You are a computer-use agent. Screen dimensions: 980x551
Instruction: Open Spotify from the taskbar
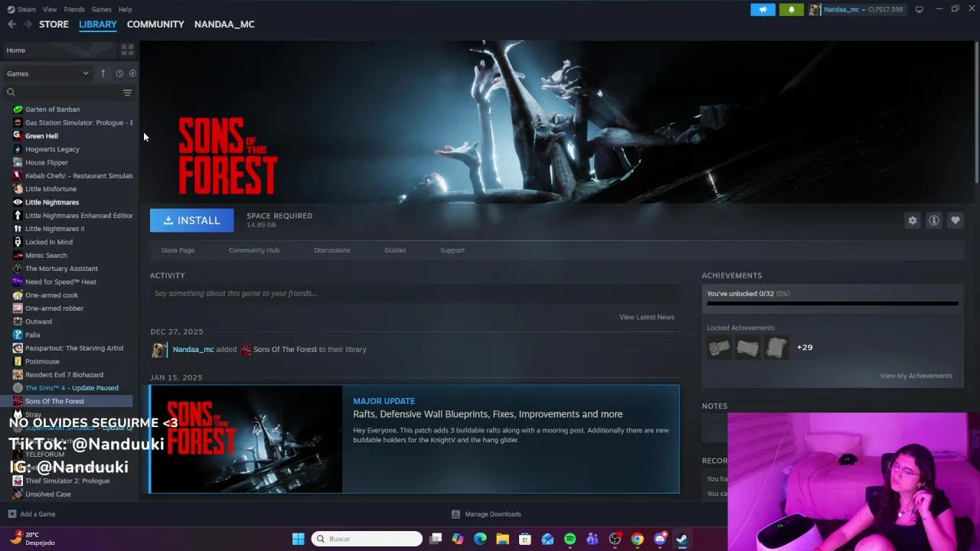tap(570, 539)
